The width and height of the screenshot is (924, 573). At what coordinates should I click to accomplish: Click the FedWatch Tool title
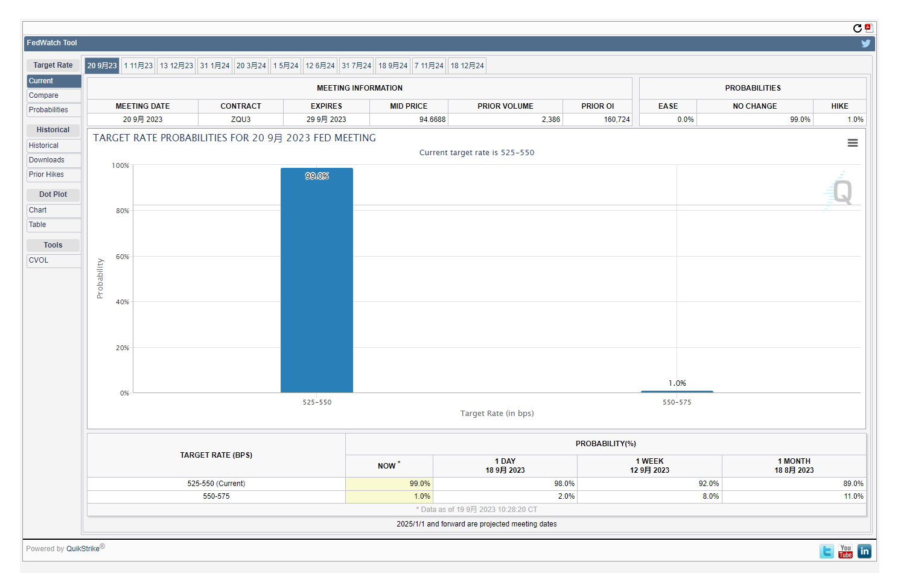(x=52, y=43)
